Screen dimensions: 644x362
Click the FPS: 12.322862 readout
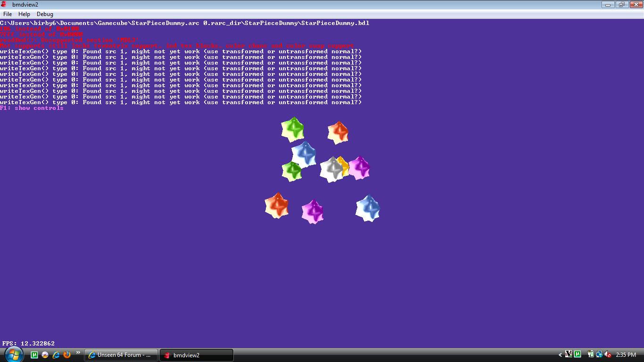28,344
